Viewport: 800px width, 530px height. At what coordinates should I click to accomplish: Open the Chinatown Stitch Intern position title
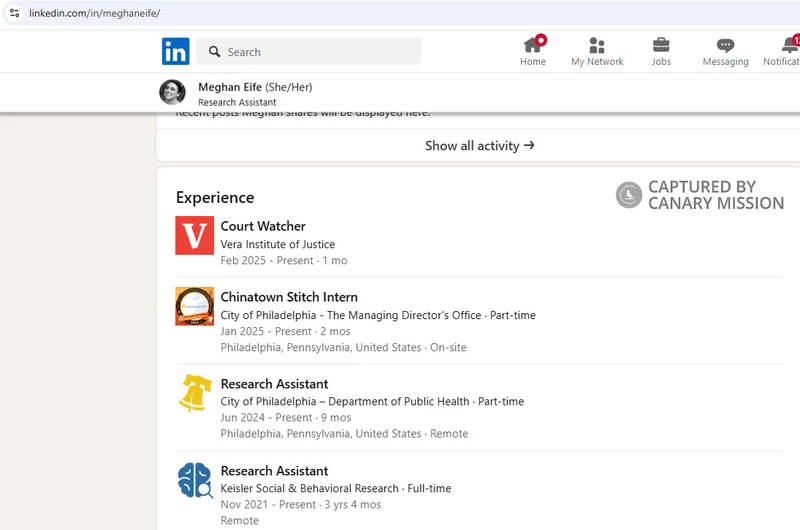click(289, 297)
